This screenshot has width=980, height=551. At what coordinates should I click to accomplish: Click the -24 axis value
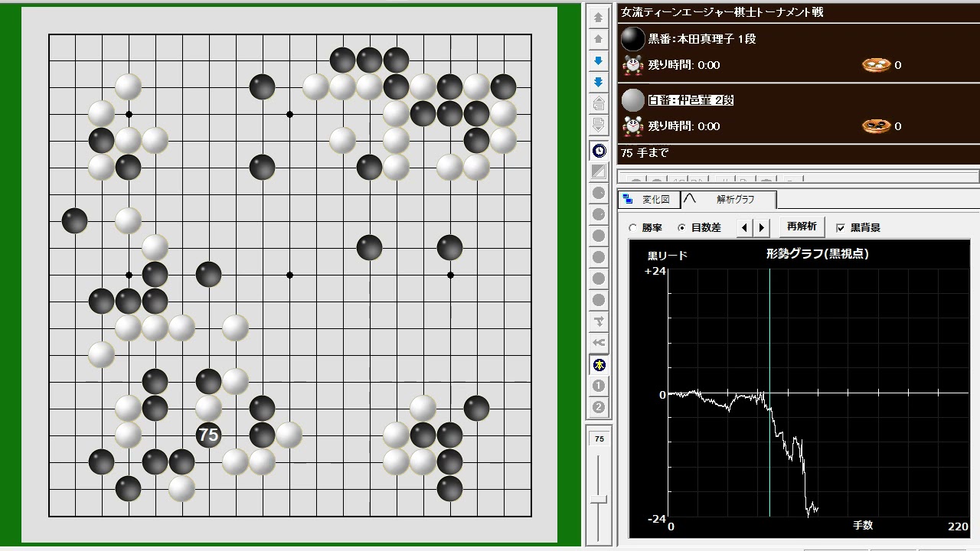657,519
